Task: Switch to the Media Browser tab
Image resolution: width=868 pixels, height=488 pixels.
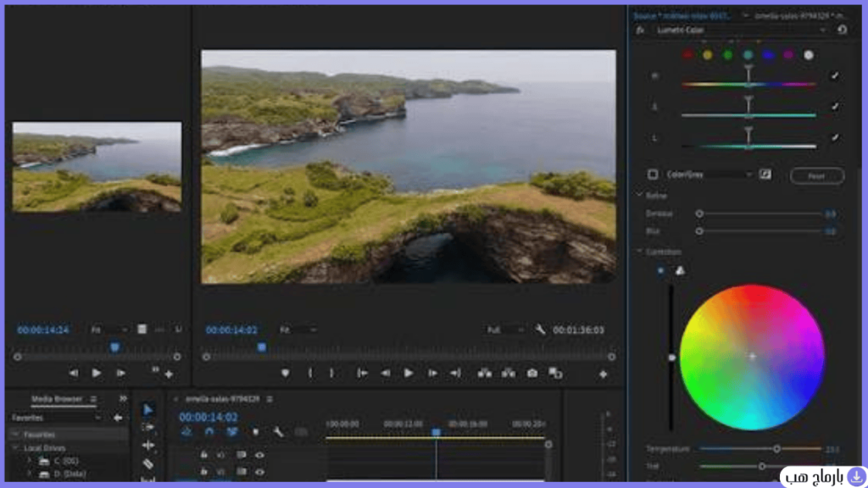Action: pyautogui.click(x=57, y=399)
